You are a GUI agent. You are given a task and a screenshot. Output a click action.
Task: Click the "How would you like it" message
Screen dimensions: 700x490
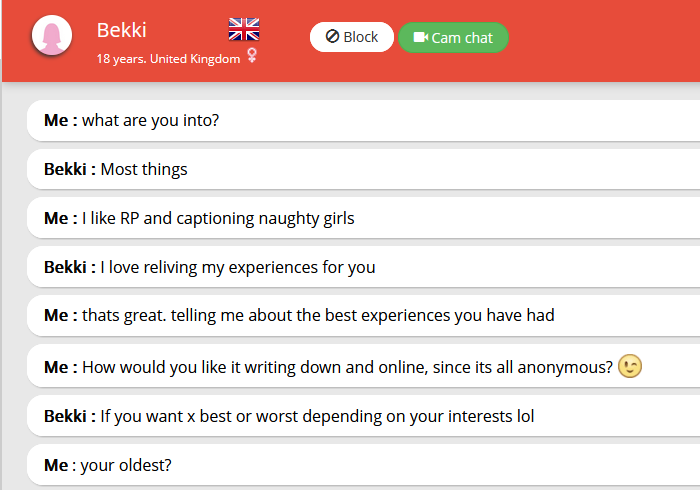click(346, 367)
